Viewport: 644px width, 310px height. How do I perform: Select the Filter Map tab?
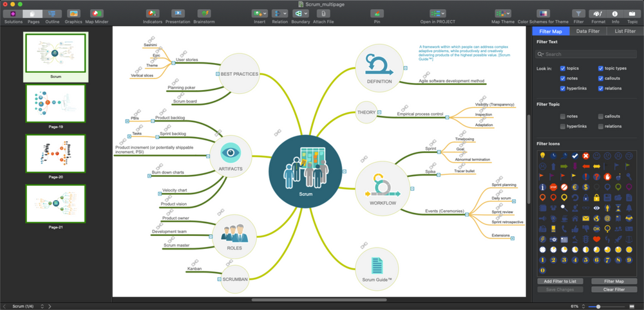tap(551, 31)
